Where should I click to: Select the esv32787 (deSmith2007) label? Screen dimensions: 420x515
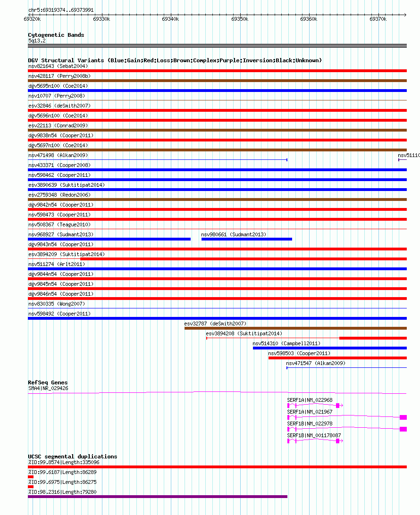click(215, 323)
